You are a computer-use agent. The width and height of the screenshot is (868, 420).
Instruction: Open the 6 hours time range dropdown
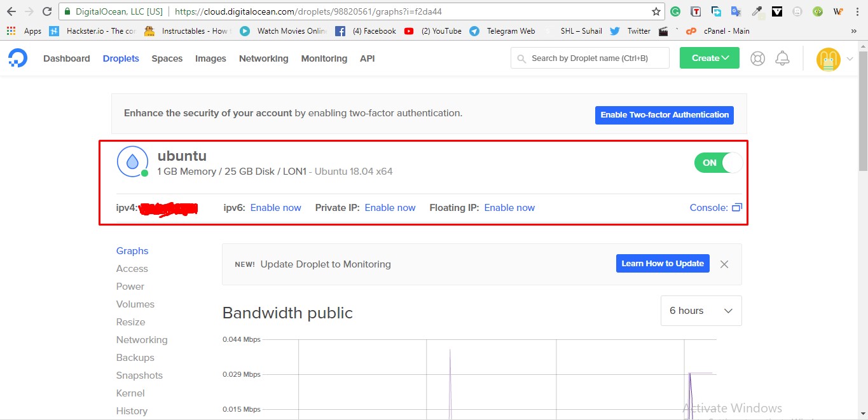click(x=701, y=311)
